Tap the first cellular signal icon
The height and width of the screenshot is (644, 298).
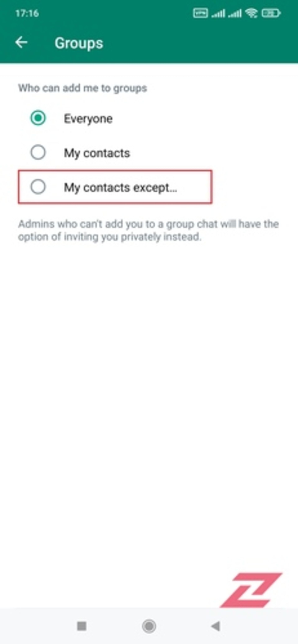218,13
